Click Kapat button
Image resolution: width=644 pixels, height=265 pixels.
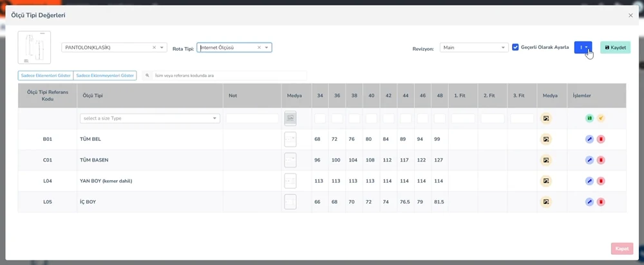(x=622, y=248)
